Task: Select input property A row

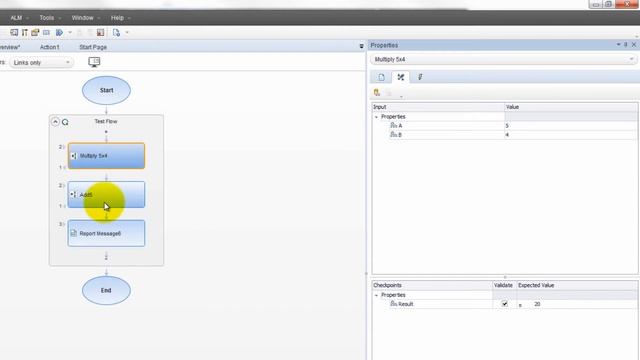Action: (x=504, y=126)
